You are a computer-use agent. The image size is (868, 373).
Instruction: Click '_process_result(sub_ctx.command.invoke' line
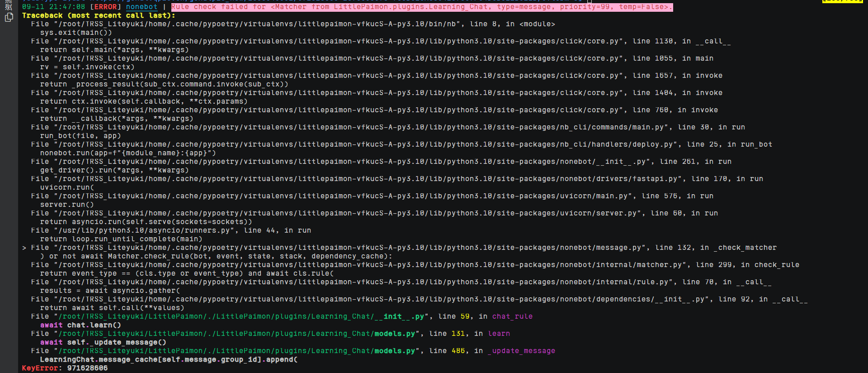pos(164,84)
